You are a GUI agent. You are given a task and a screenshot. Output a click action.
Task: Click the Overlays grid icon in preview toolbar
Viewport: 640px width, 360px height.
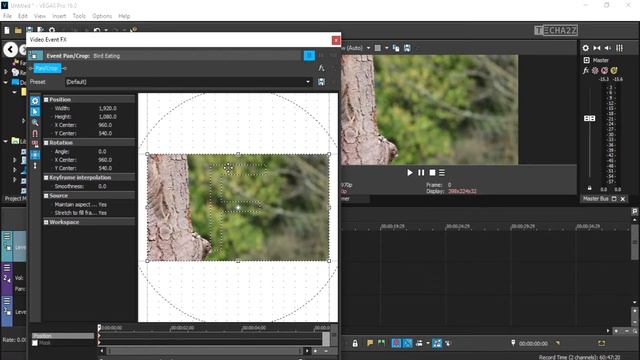coord(378,48)
